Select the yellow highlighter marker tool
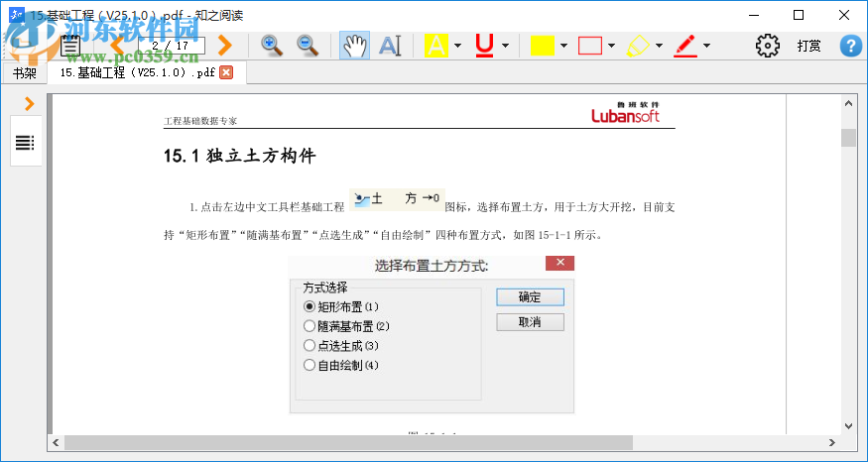 coord(638,46)
